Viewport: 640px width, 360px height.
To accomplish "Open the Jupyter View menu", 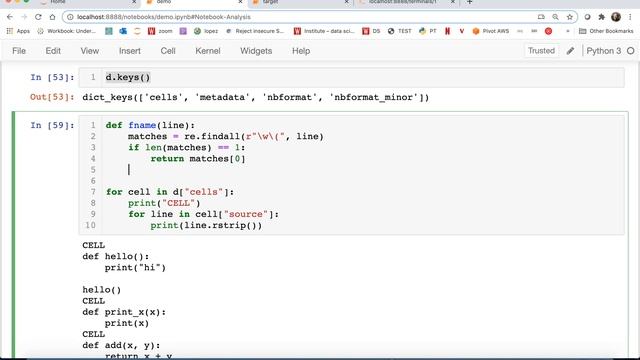I will [89, 51].
